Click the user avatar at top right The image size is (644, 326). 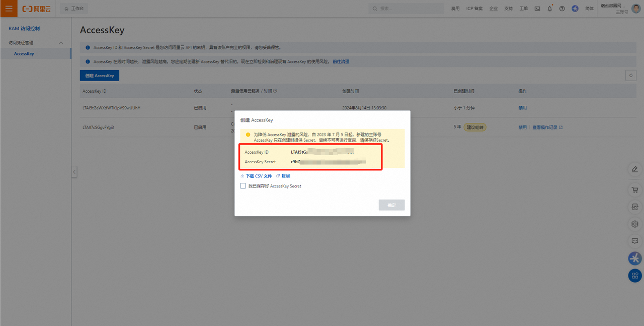coord(636,9)
